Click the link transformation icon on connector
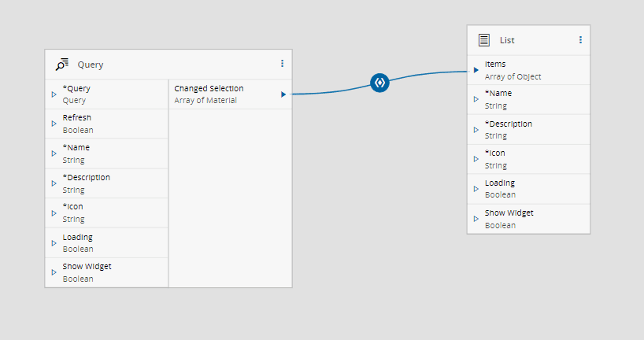Viewport: 644px width, 340px height. point(379,82)
